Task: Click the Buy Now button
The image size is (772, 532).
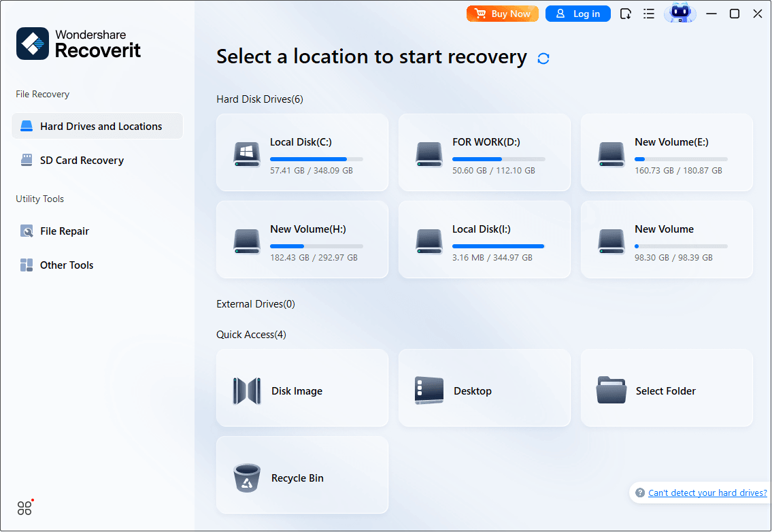Action: 503,13
